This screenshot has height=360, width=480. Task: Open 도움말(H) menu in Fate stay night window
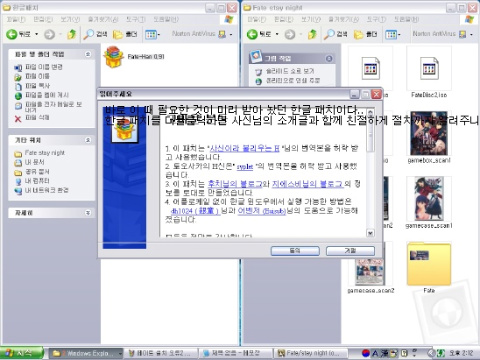pos(406,20)
